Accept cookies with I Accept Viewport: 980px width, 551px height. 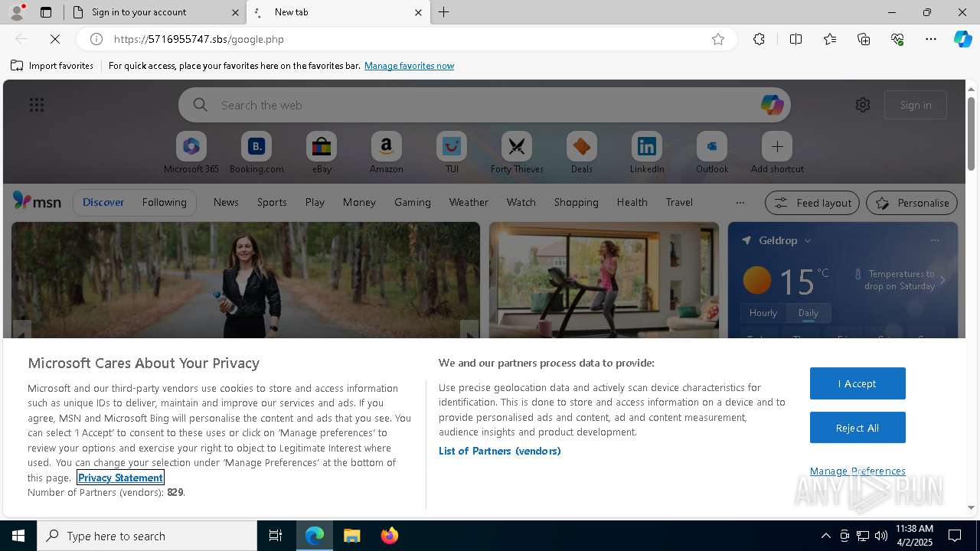click(857, 383)
